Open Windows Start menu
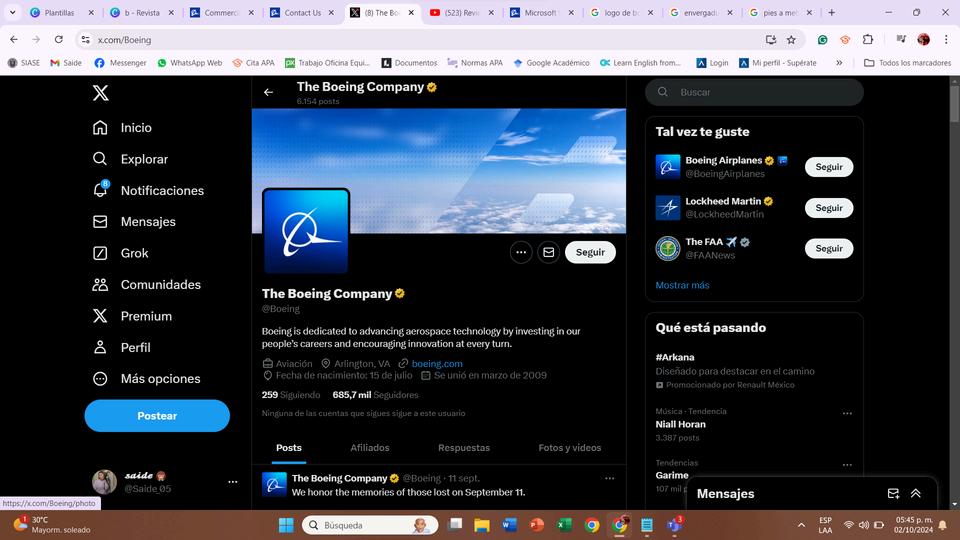 tap(286, 525)
